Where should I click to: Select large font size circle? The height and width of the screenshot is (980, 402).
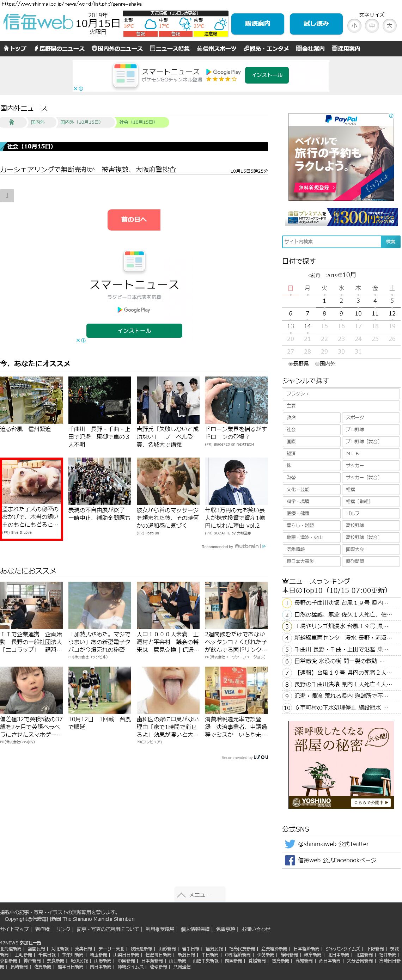point(389,26)
